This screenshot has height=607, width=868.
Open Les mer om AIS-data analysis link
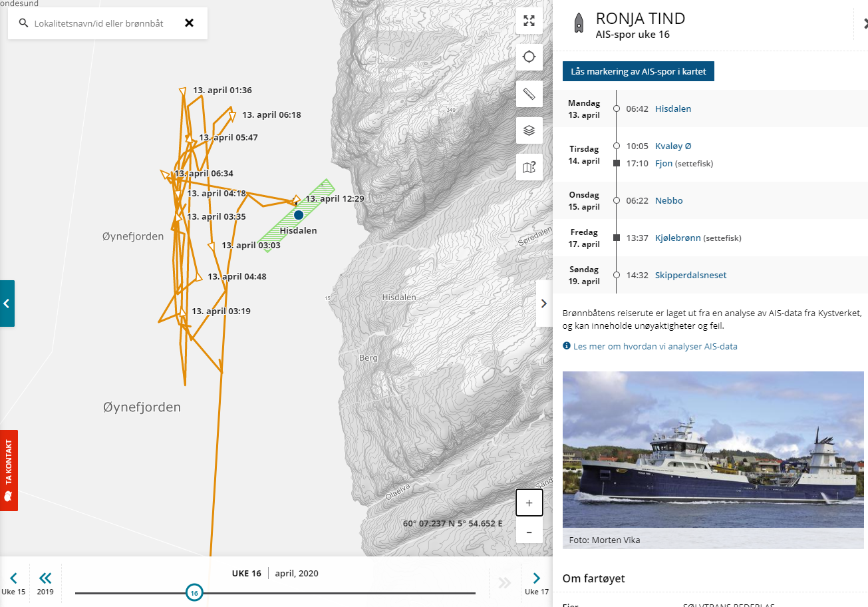[x=655, y=346]
